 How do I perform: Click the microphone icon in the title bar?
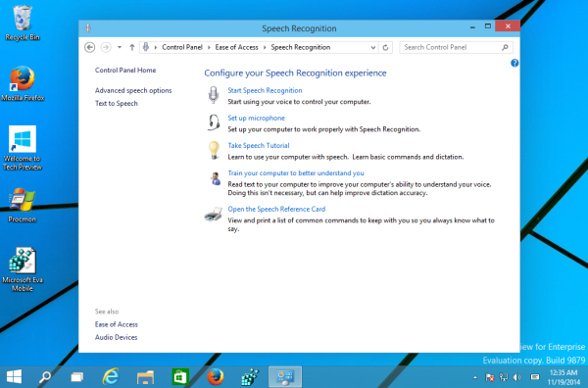[88, 28]
